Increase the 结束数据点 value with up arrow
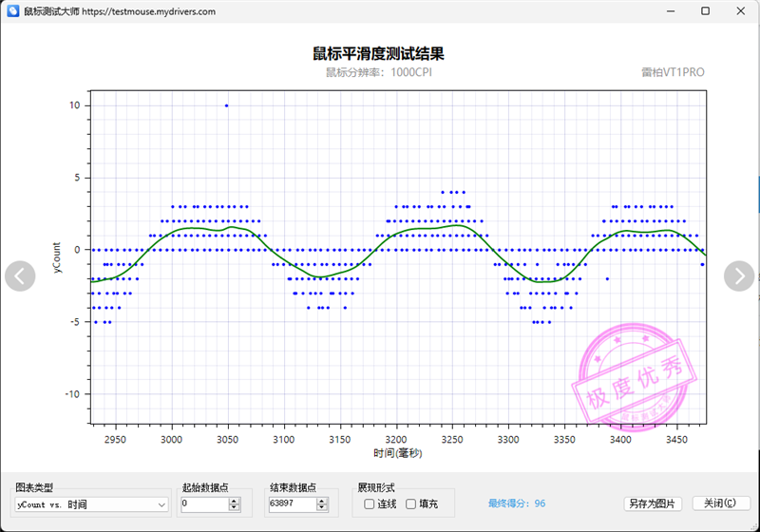The width and height of the screenshot is (760, 532). tap(322, 501)
